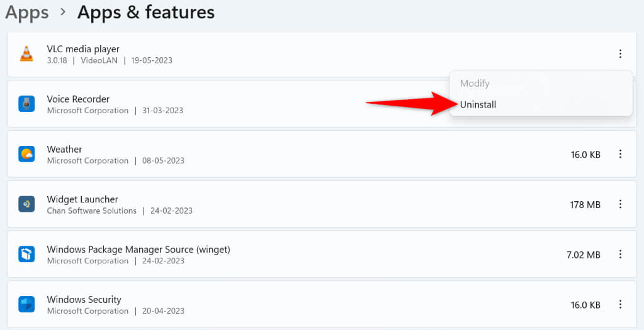Select the VLC media player entry name
The width and height of the screenshot is (644, 330).
pos(83,49)
